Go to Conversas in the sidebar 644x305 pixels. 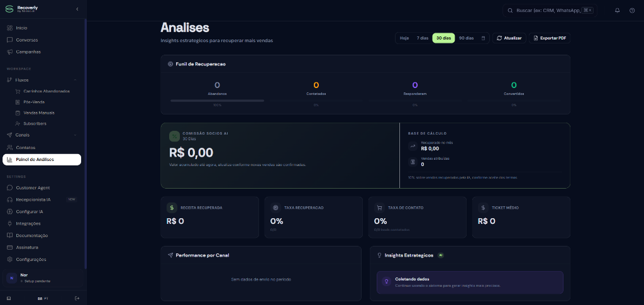pos(42,40)
